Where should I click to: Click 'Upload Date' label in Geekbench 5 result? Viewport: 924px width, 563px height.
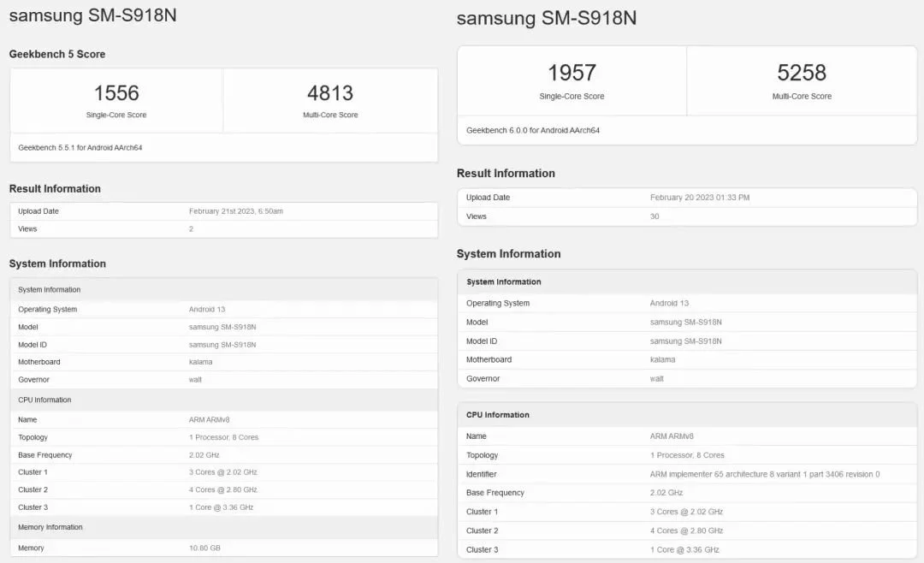(x=38, y=211)
